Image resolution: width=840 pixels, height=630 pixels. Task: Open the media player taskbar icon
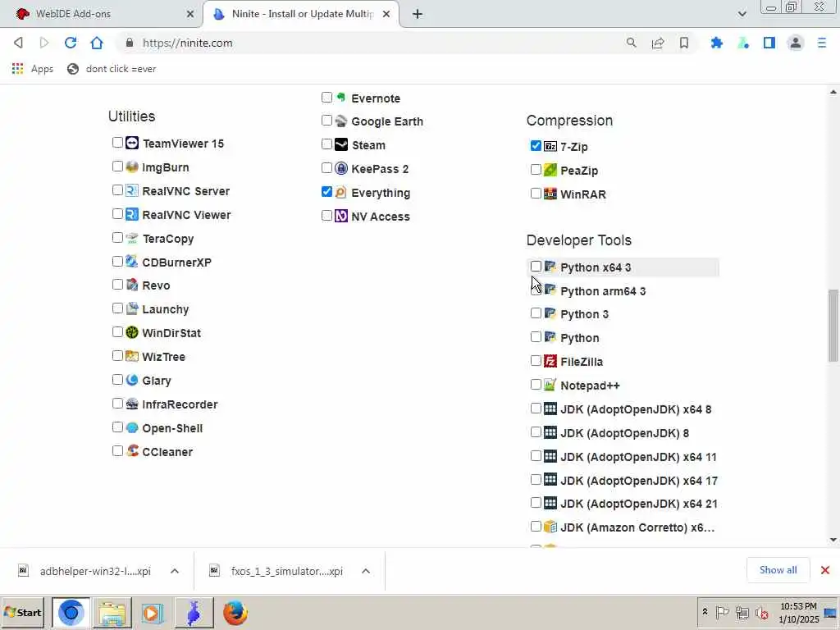tap(152, 613)
